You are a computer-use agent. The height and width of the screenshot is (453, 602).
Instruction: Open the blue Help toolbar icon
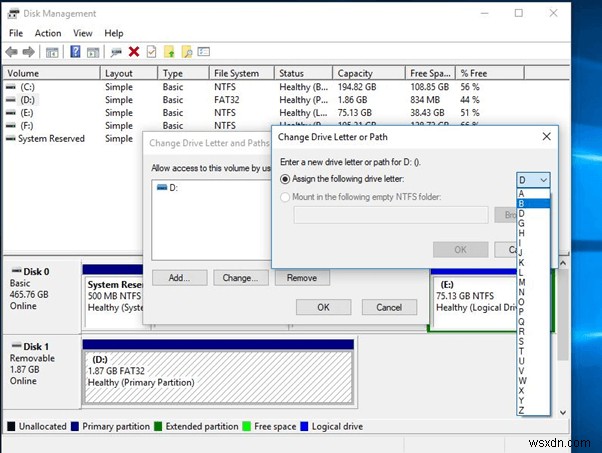pos(75,51)
